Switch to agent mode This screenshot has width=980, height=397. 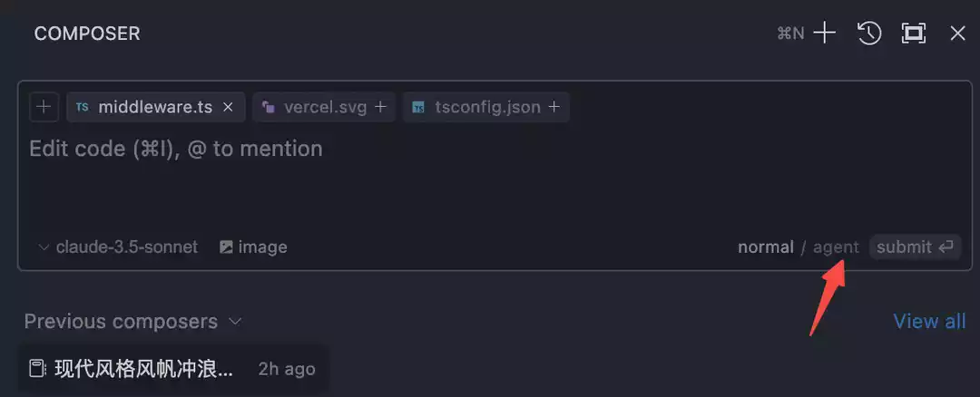point(836,247)
